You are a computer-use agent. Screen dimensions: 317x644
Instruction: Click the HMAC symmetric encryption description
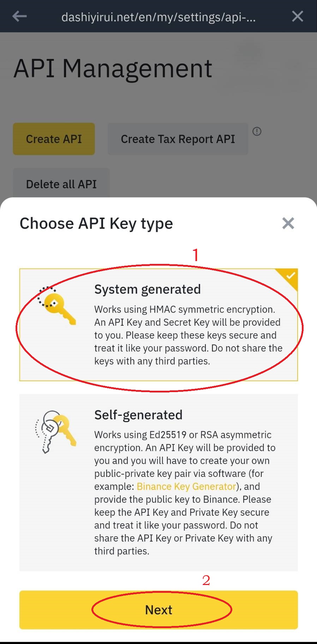[x=188, y=335]
